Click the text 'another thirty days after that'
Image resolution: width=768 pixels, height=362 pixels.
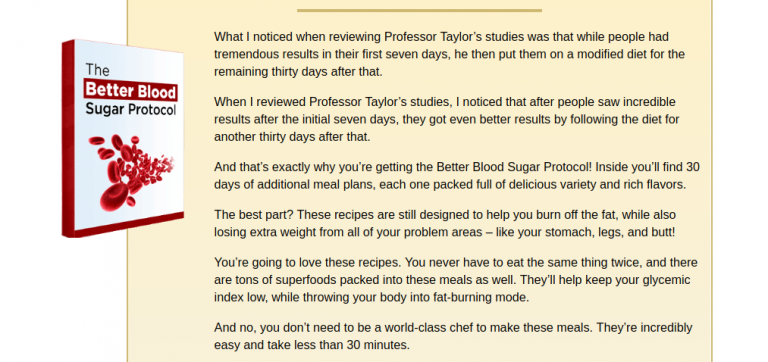[291, 137]
